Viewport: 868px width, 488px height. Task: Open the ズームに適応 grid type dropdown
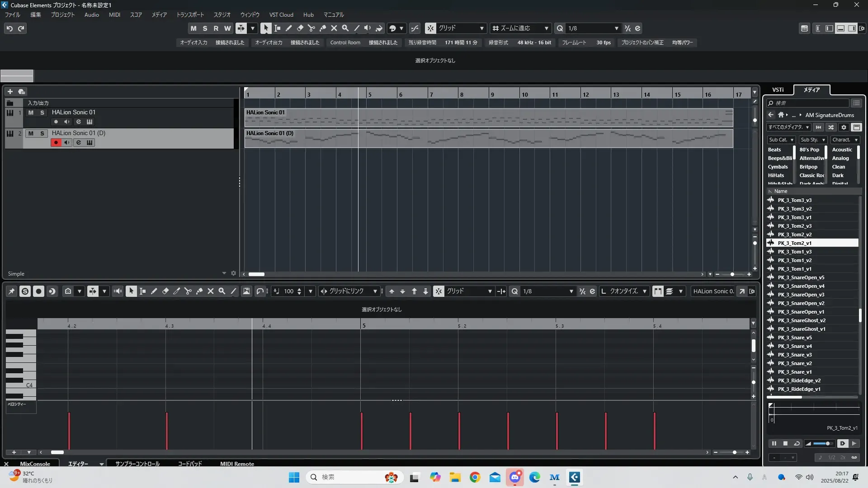[x=546, y=28]
